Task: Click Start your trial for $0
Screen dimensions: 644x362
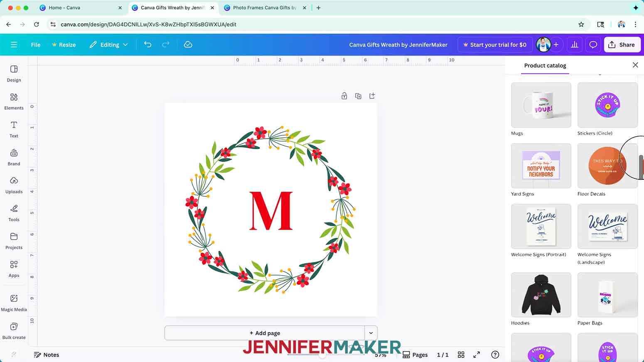Action: click(x=494, y=44)
